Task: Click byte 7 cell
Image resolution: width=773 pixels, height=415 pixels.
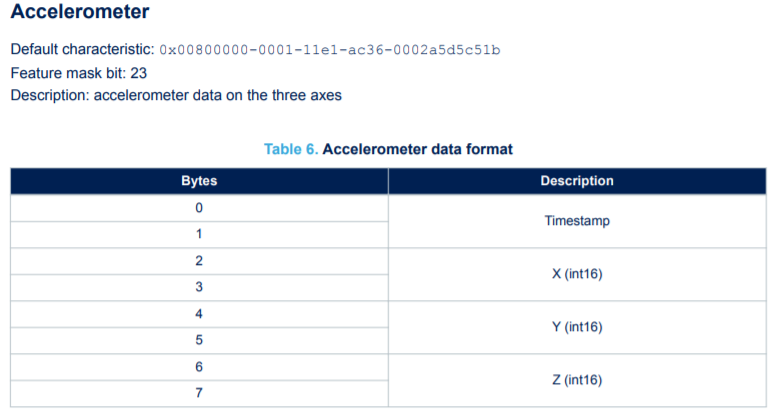Action: (x=199, y=393)
